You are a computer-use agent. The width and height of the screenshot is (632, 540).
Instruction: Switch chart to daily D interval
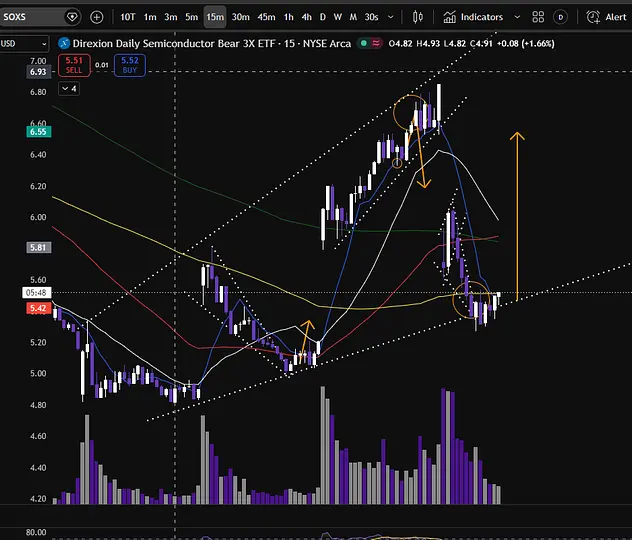pyautogui.click(x=323, y=17)
